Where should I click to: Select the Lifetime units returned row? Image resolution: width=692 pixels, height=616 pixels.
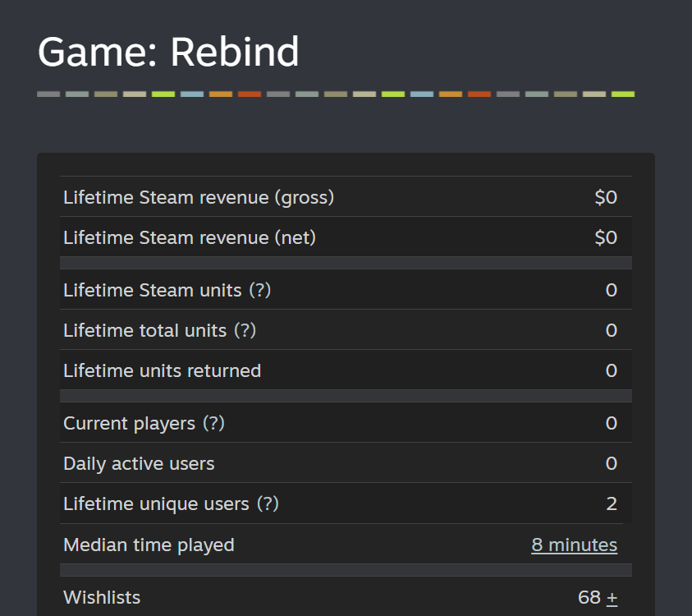[345, 370]
